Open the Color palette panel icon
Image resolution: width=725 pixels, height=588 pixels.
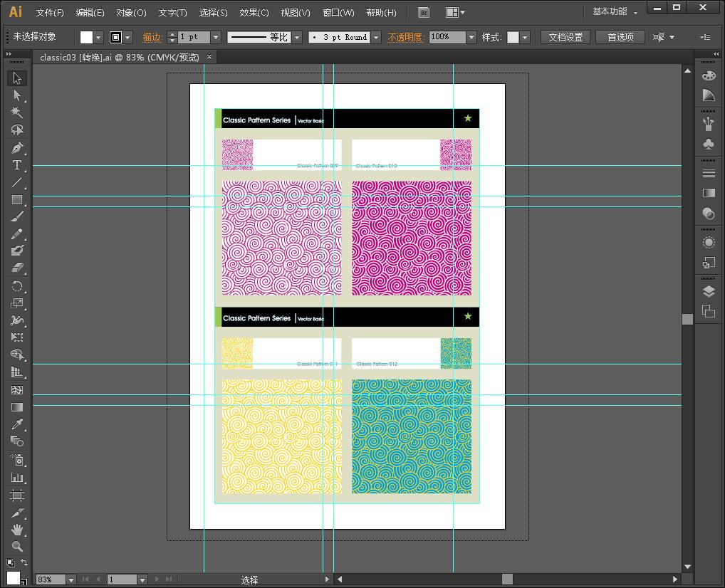(709, 76)
